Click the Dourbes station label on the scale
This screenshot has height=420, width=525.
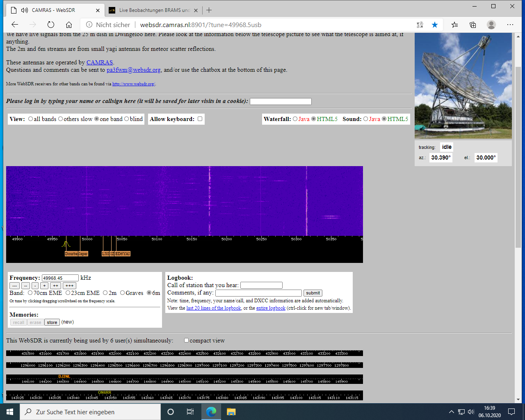(x=71, y=254)
